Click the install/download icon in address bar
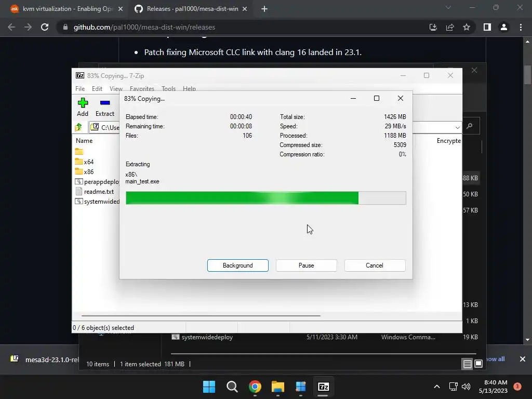Screen dimensions: 532x399 coord(433,27)
